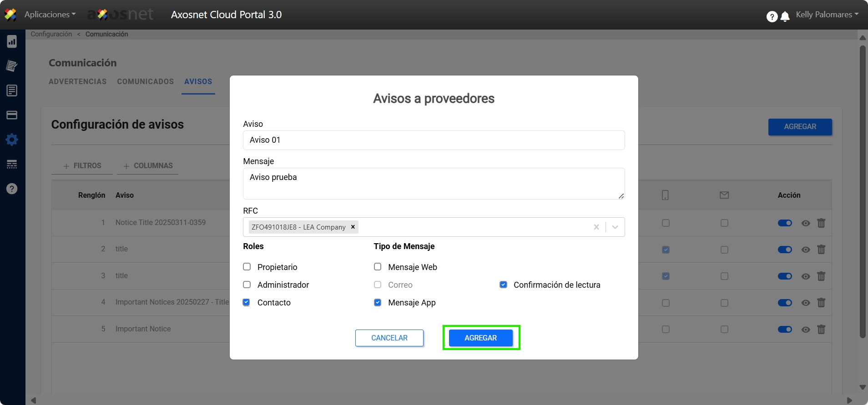Open the settings gear in left sidebar
The width and height of the screenshot is (868, 405).
12,140
